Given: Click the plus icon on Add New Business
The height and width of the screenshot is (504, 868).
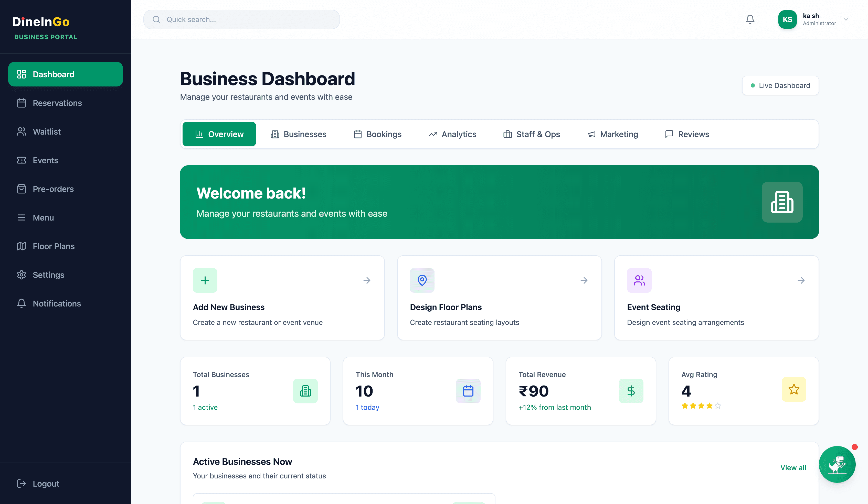Looking at the screenshot, I should [x=205, y=280].
